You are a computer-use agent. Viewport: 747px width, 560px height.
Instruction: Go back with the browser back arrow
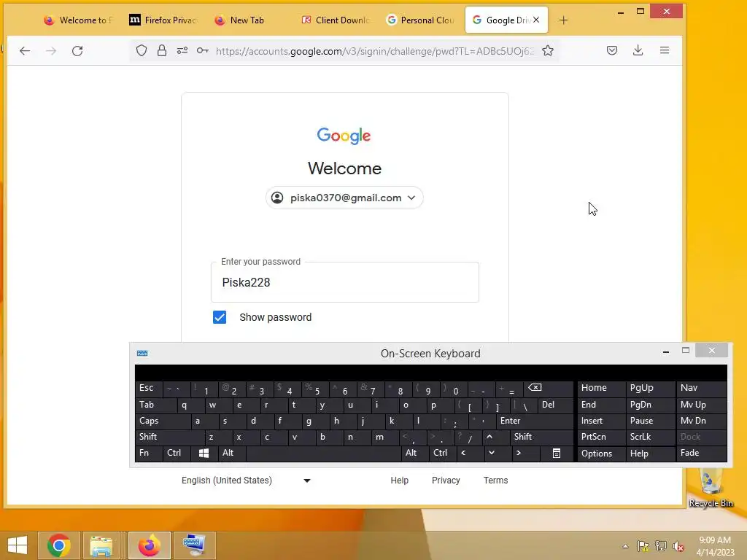tap(25, 50)
